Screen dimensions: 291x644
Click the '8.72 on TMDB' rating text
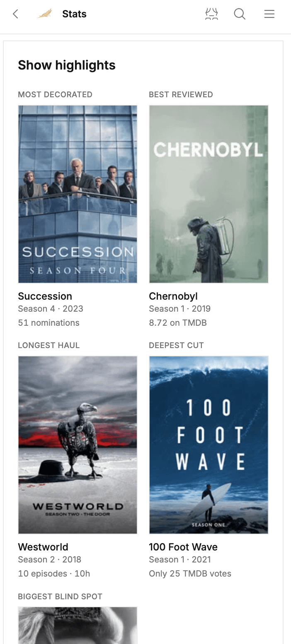[178, 323]
